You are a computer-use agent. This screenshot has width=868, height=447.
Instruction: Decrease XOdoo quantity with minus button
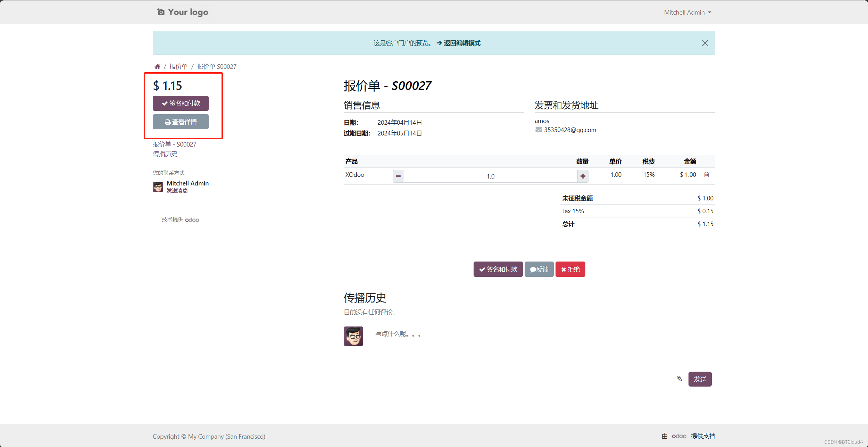pyautogui.click(x=398, y=176)
